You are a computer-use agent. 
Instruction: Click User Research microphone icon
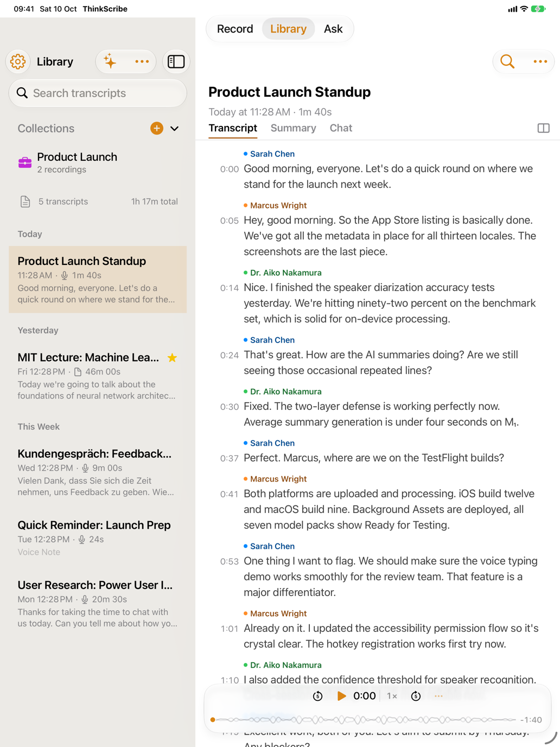click(84, 599)
